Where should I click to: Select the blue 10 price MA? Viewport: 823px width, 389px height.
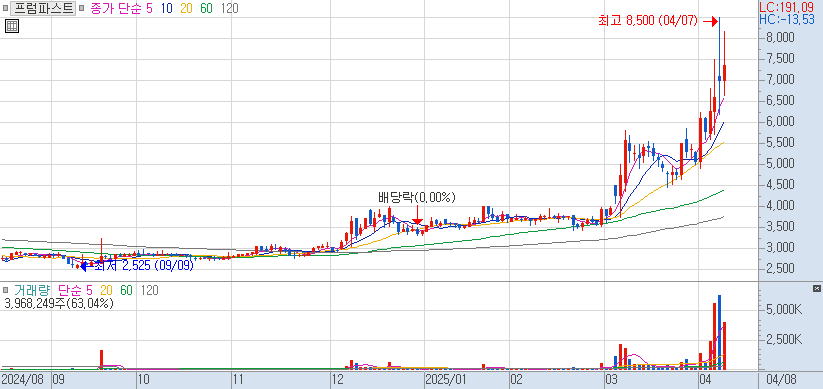tap(167, 8)
